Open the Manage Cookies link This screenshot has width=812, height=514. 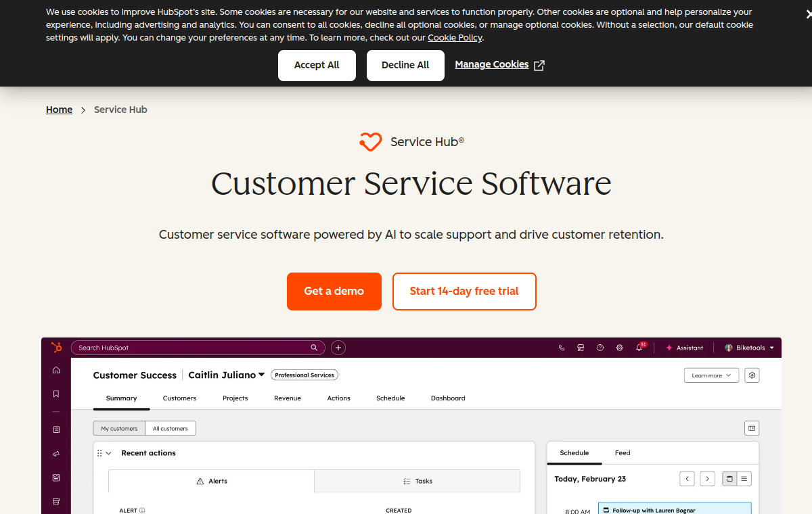point(492,65)
